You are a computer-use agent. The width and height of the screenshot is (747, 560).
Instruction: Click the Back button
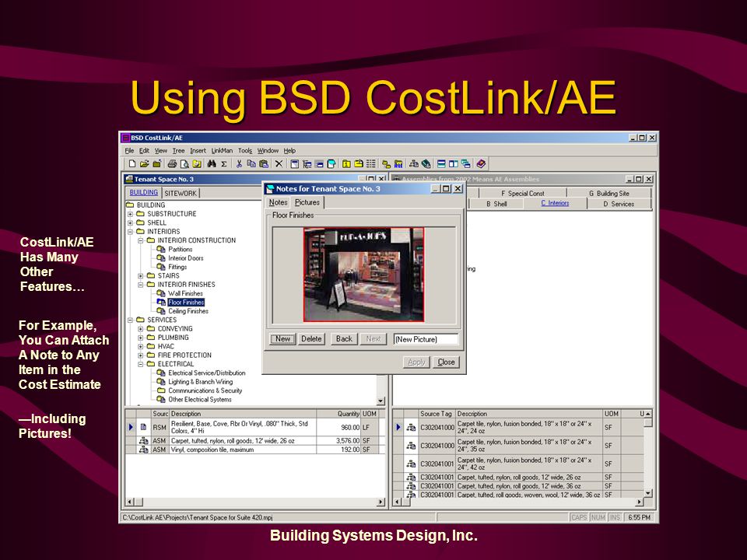pos(344,339)
